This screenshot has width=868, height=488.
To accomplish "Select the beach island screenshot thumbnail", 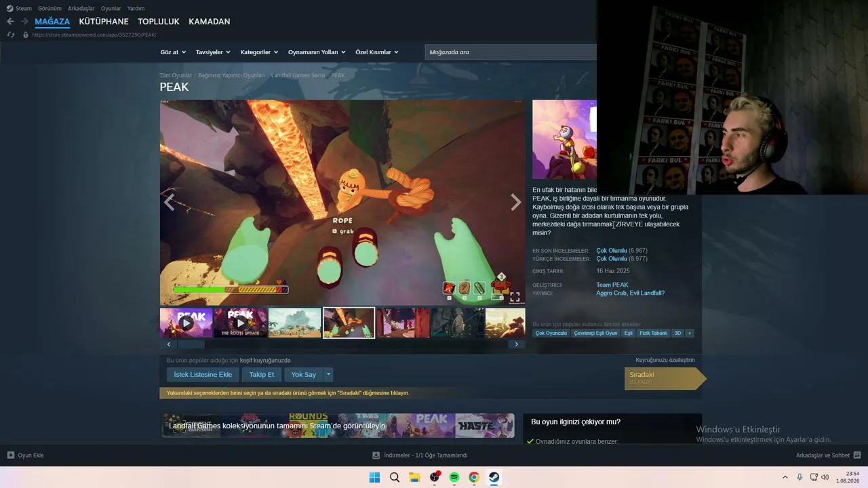I will pyautogui.click(x=295, y=323).
